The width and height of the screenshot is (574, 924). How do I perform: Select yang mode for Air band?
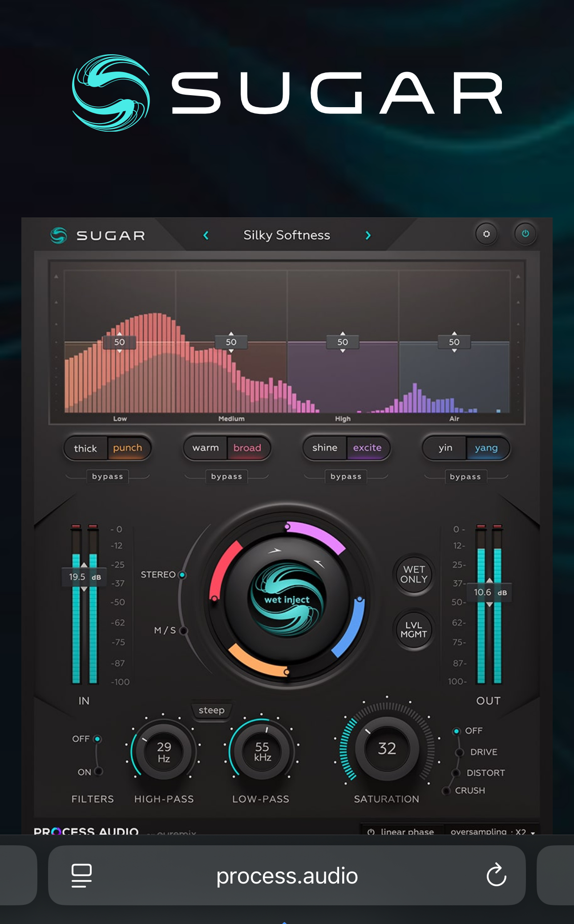[x=486, y=448]
